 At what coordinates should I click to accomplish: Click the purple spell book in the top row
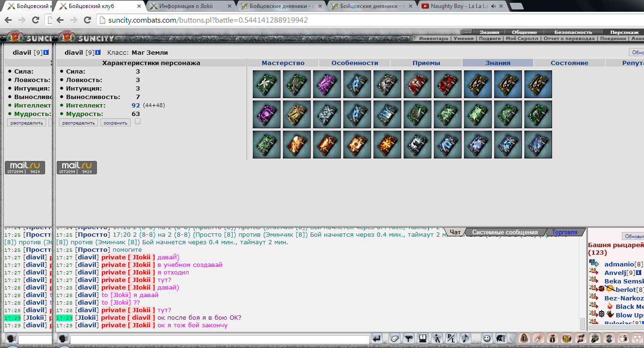[327, 84]
